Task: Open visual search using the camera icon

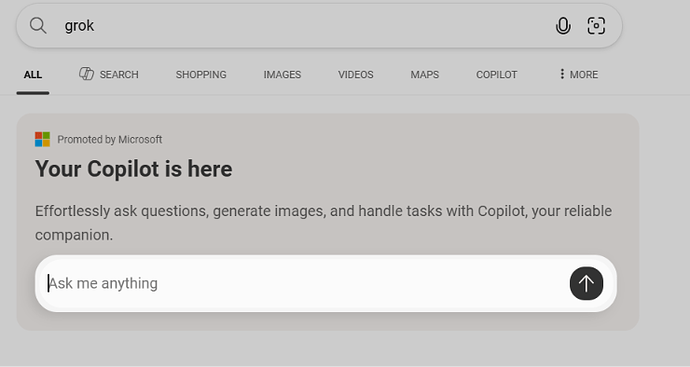Action: tap(596, 26)
